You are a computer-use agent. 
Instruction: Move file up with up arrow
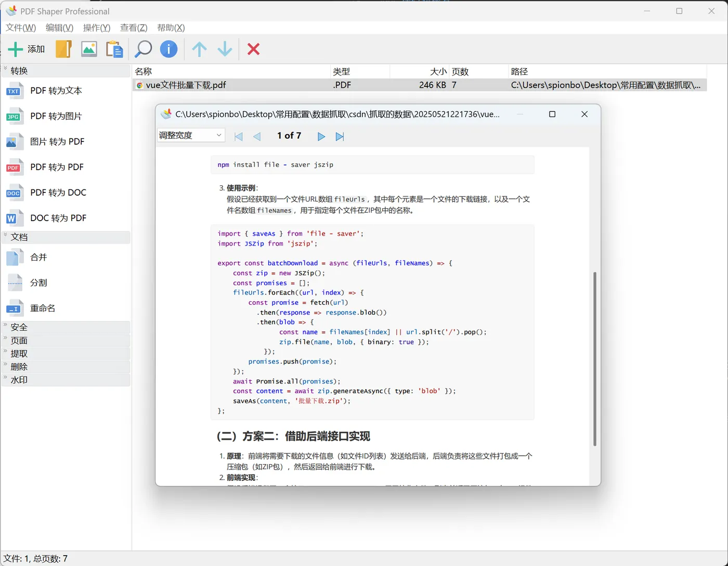tap(199, 49)
